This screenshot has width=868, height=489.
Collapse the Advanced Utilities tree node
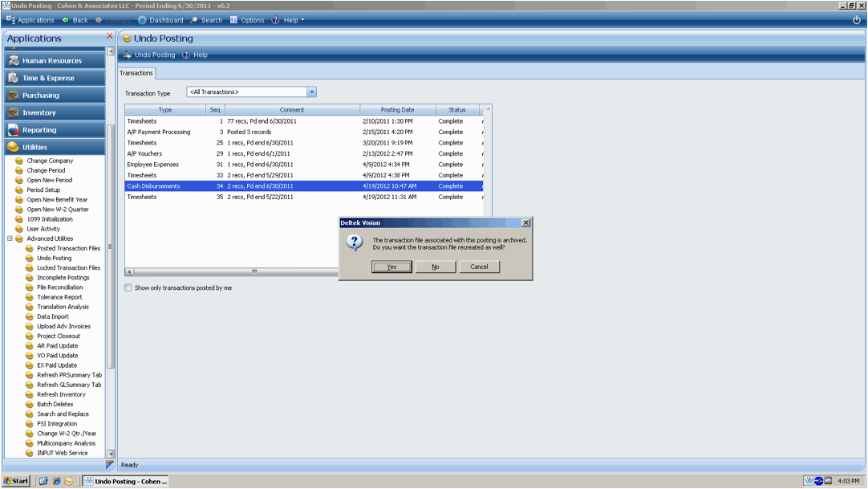click(10, 238)
